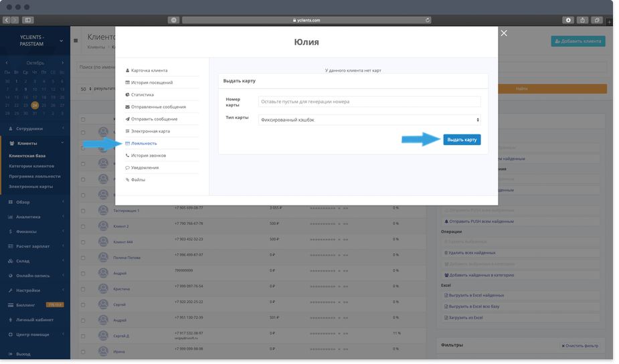This screenshot has height=364, width=619.
Task: Select day 24 in the calendar
Action: click(x=35, y=106)
